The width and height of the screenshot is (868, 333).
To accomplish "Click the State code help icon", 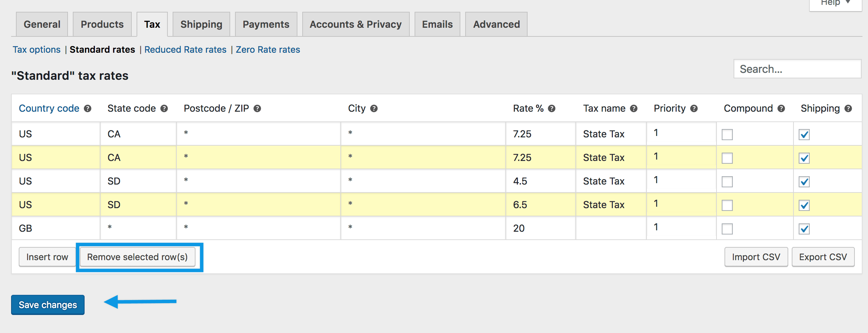I will (164, 109).
